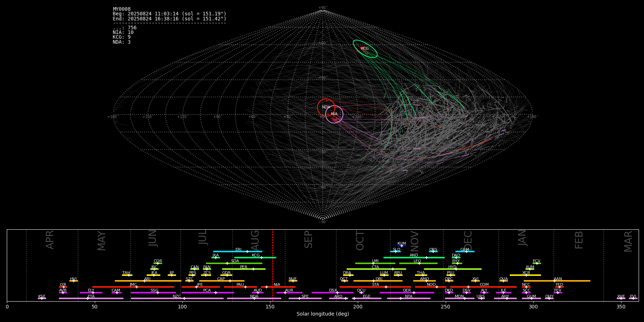644x322 pixels.
Task: Select the URS shower bar
Action: click(481, 298)
